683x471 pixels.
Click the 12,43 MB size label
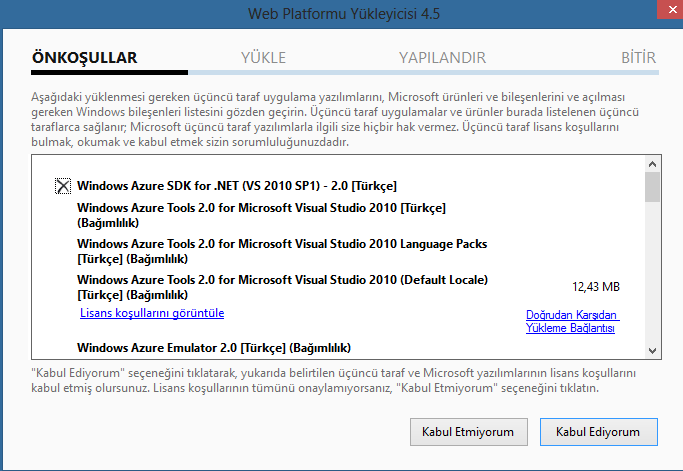(x=595, y=287)
